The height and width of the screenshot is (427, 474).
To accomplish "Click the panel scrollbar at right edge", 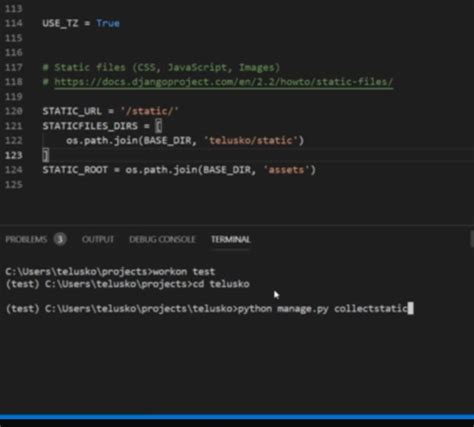I will (x=472, y=239).
